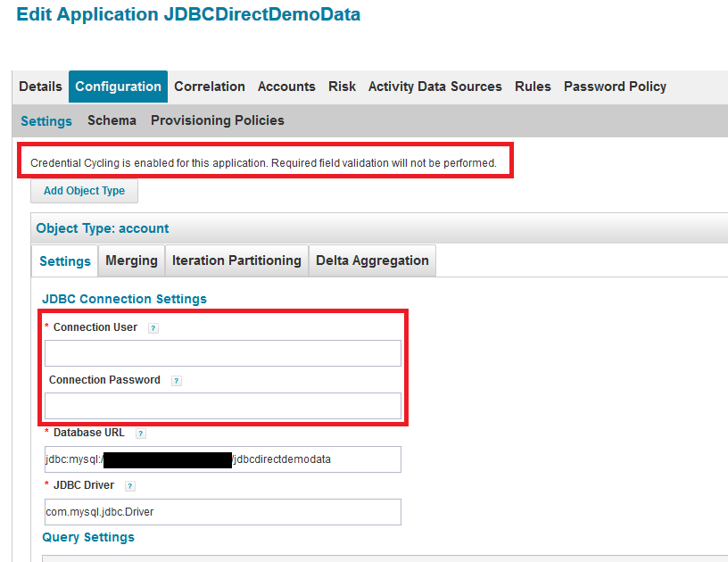Open the Activity Data Sources tab
Image resolution: width=728 pixels, height=562 pixels.
[435, 87]
